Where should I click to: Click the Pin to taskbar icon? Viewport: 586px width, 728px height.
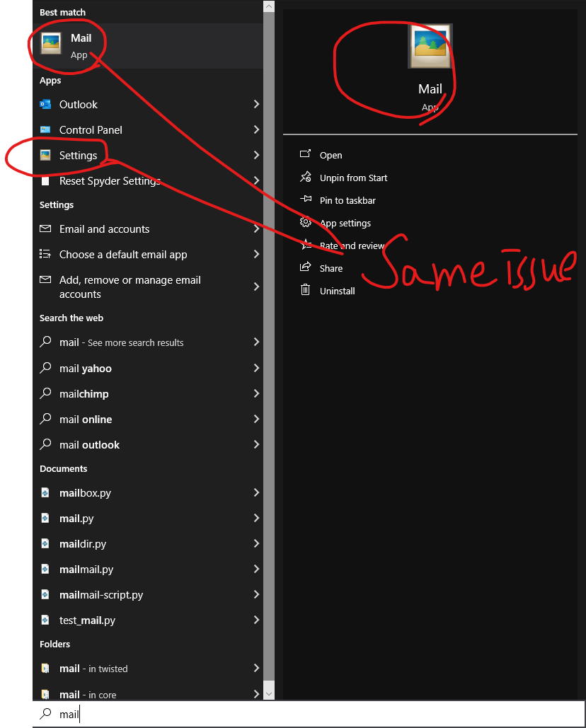tap(305, 200)
